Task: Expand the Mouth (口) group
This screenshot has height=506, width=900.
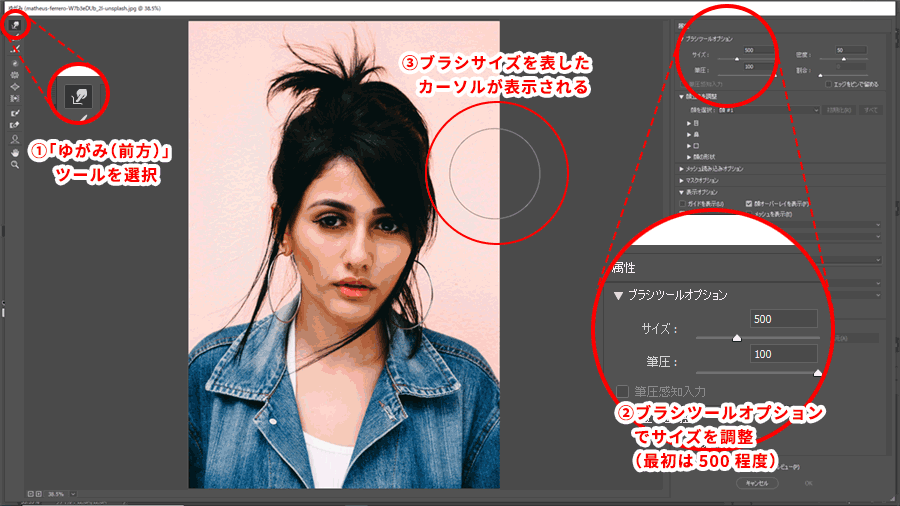Action: click(689, 146)
